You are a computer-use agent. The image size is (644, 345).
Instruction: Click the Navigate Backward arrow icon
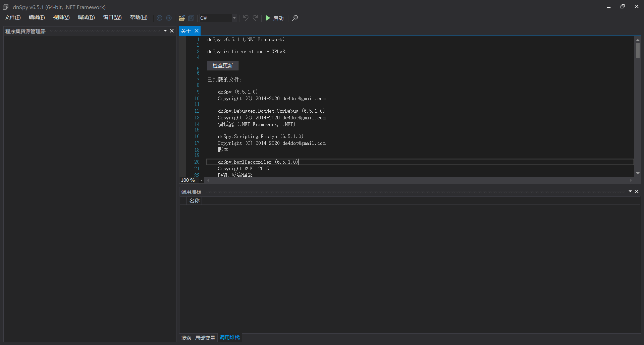coord(160,18)
